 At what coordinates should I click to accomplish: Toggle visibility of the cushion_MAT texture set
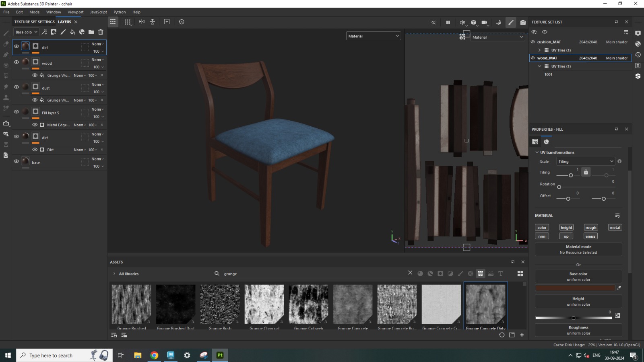point(533,42)
